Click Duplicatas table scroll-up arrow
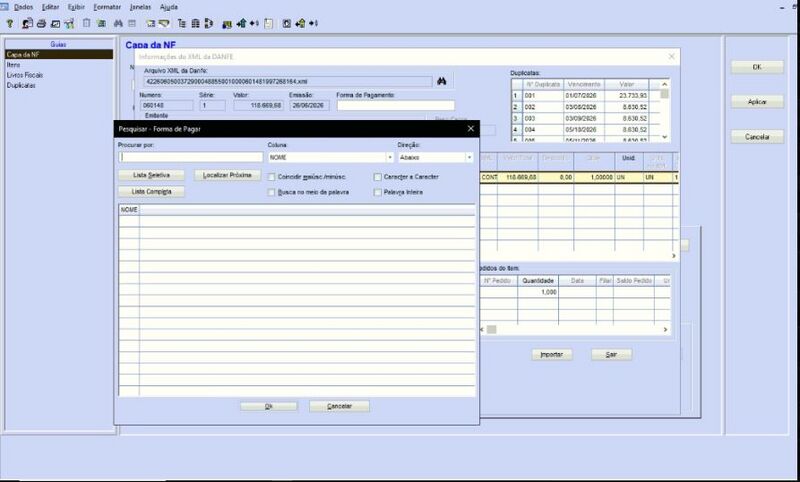 [x=664, y=84]
